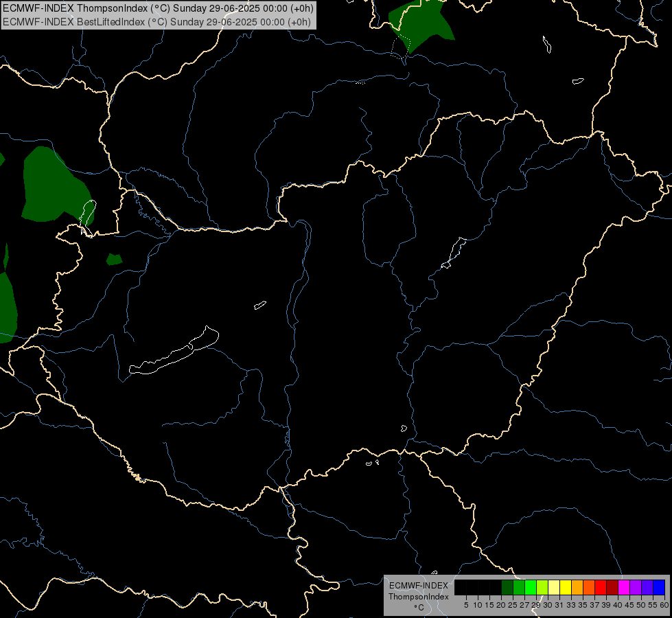Screen dimensions: 672x618
Task: Click the legend label 'ECMWF-INDEX'
Action: [x=419, y=586]
